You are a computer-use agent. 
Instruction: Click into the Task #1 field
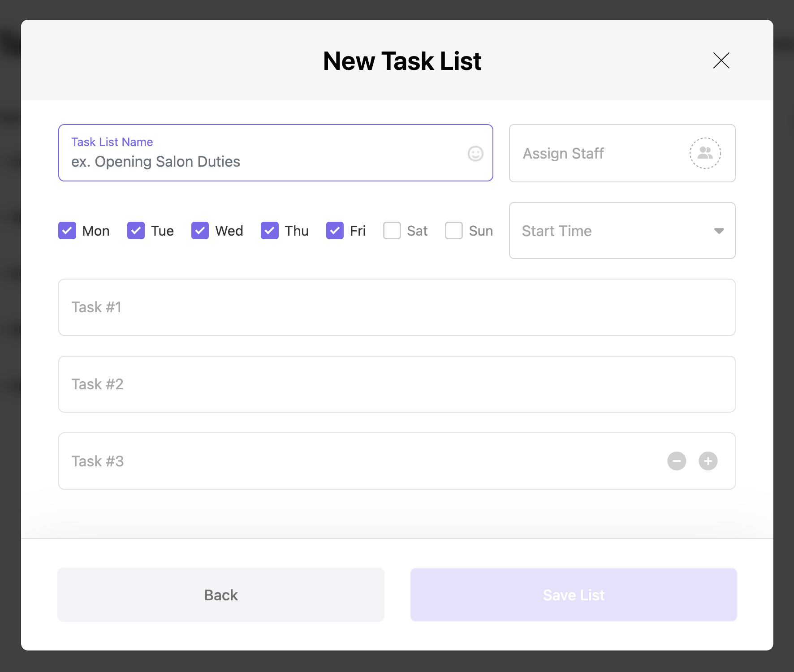point(397,307)
